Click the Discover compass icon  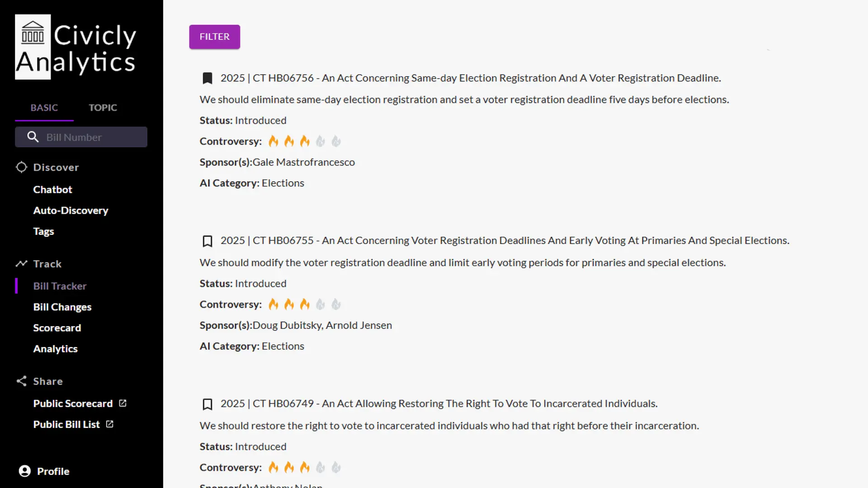pyautogui.click(x=21, y=167)
